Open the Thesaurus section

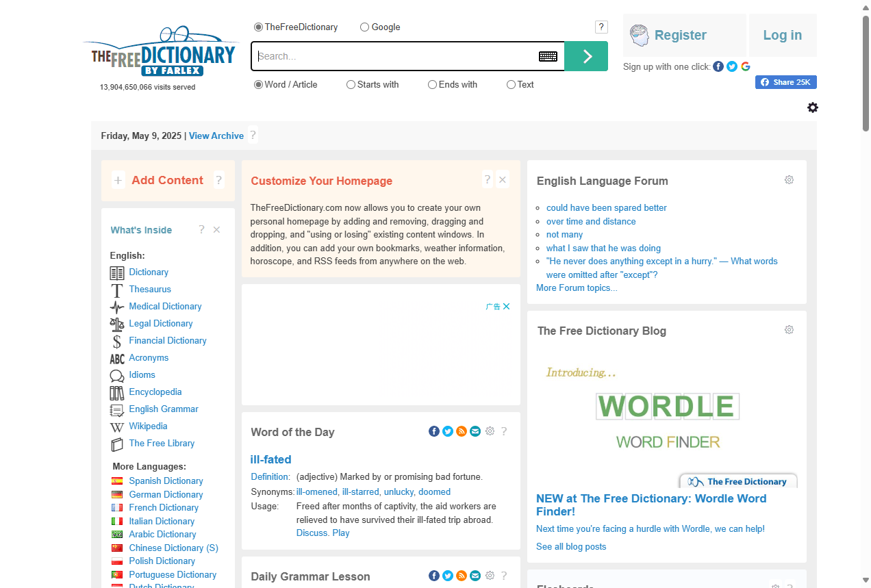coord(150,290)
